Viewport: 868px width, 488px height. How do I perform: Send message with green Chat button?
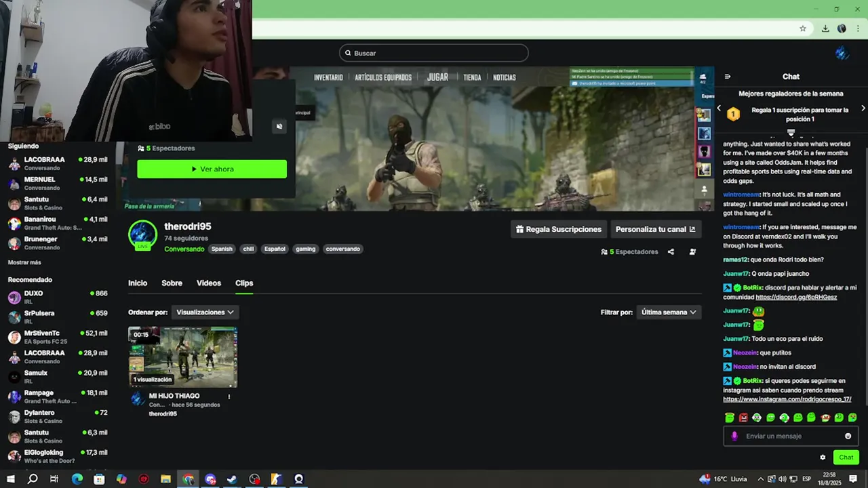tap(846, 457)
